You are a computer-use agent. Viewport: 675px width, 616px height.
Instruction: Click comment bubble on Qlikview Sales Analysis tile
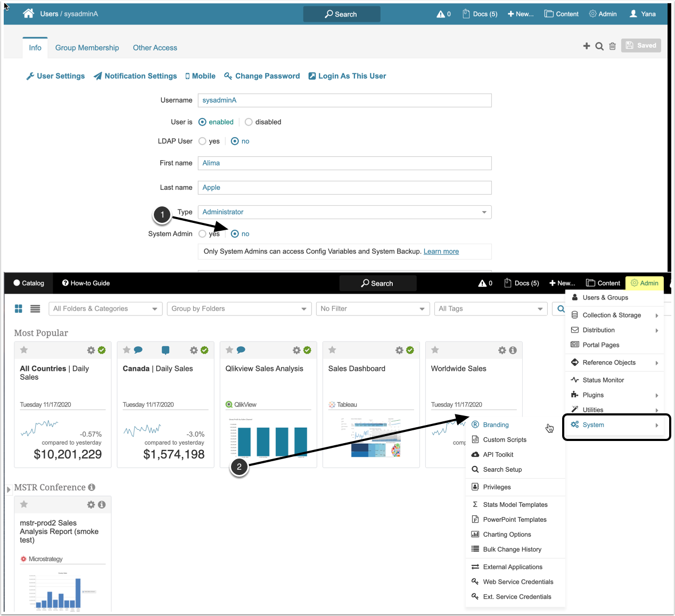pyautogui.click(x=241, y=350)
